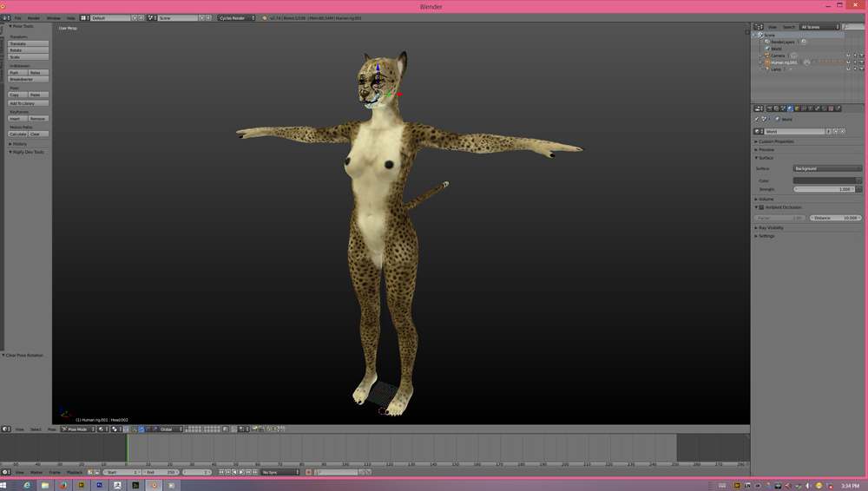Hide the Lamp using its eye icon
Screen dimensions: 868x491
[x=848, y=69]
